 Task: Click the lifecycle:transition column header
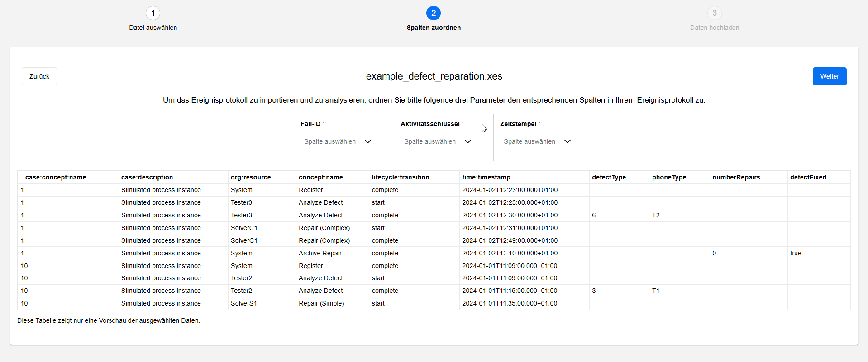(401, 177)
